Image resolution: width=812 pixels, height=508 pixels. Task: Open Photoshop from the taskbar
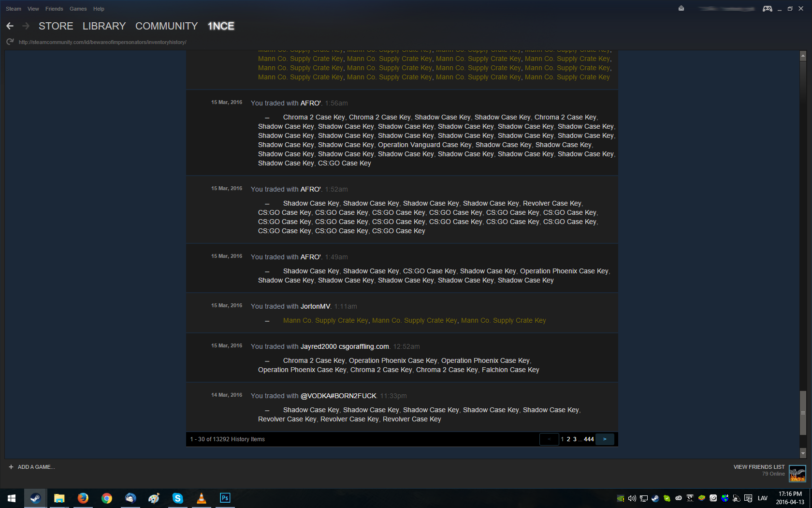(x=225, y=498)
